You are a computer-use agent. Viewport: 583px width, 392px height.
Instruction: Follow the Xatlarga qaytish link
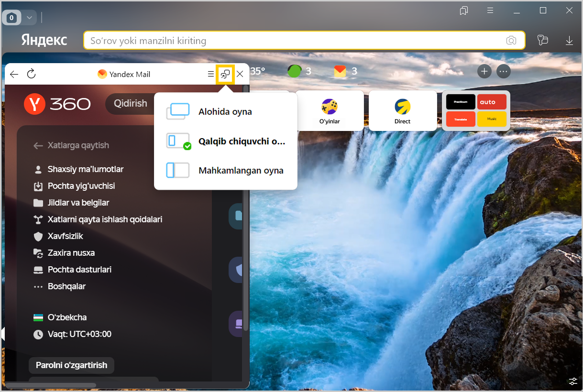(78, 145)
